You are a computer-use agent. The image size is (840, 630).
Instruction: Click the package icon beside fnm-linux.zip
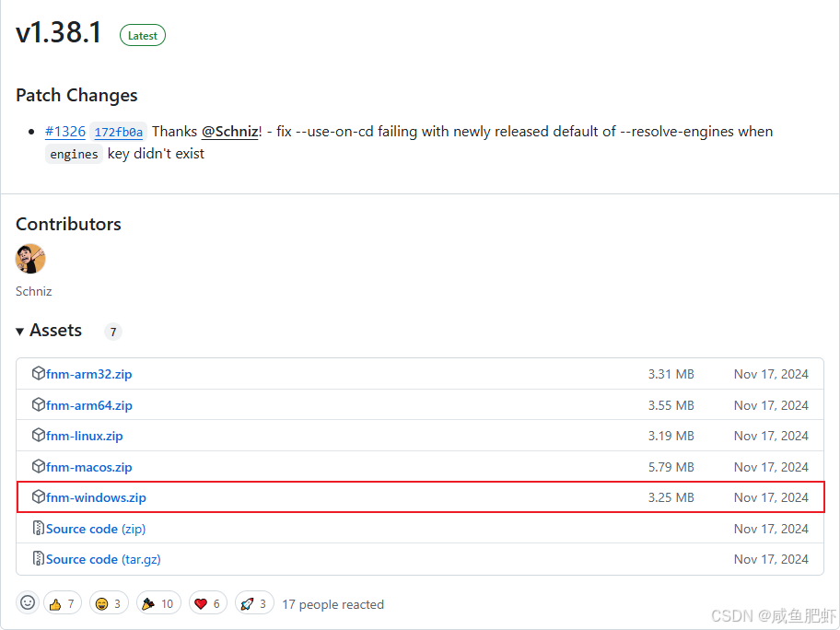pos(38,435)
